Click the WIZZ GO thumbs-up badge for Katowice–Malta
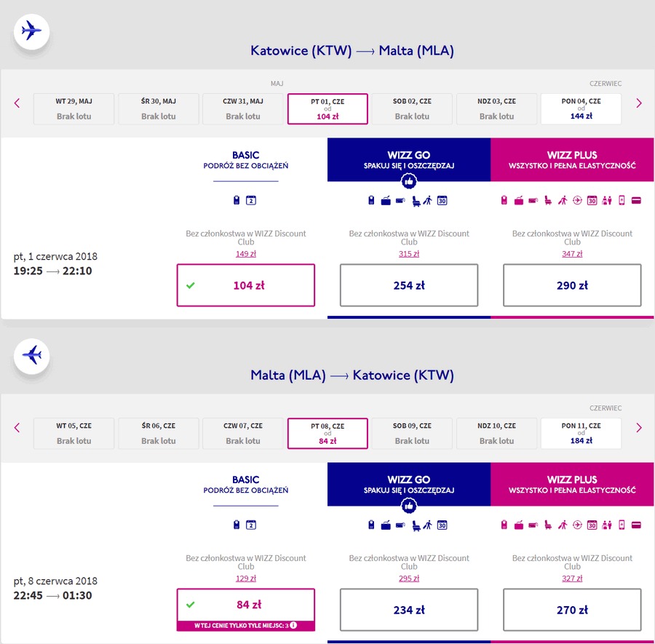 [408, 181]
